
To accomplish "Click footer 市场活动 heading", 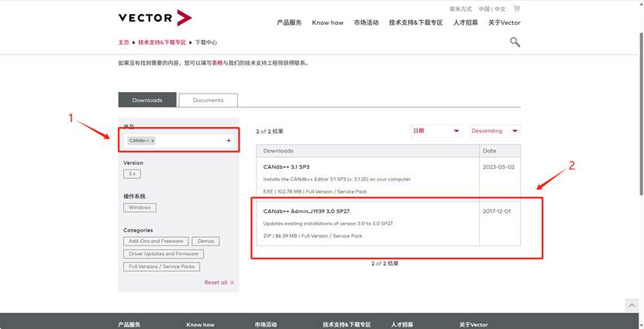I will tap(265, 324).
